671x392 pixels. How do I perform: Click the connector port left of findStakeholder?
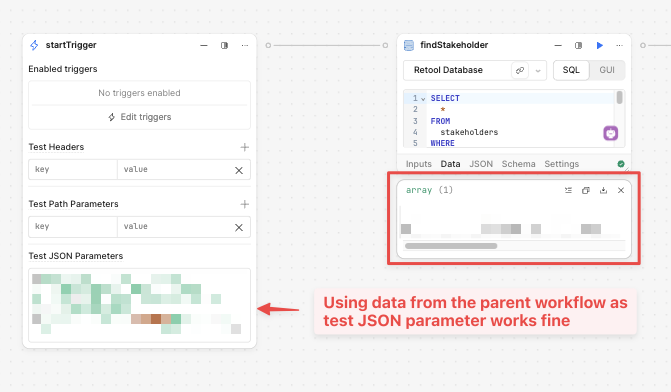point(385,45)
